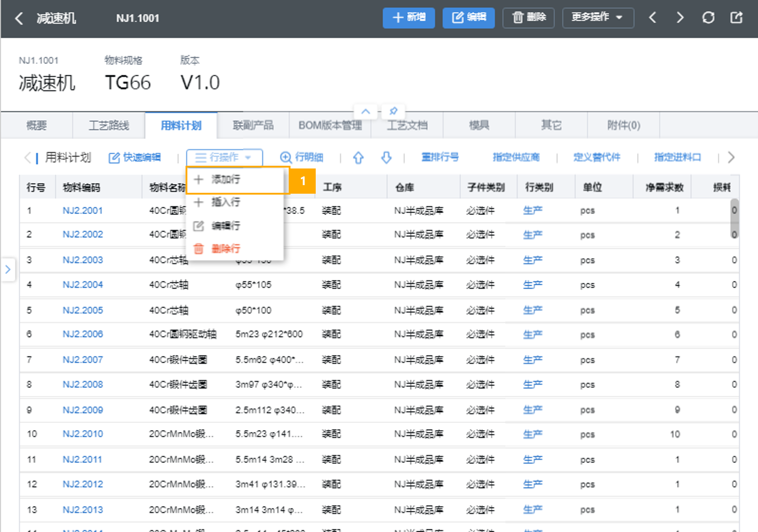The image size is (758, 532).
Task: Open material link NJ2.2005
Action: click(82, 310)
